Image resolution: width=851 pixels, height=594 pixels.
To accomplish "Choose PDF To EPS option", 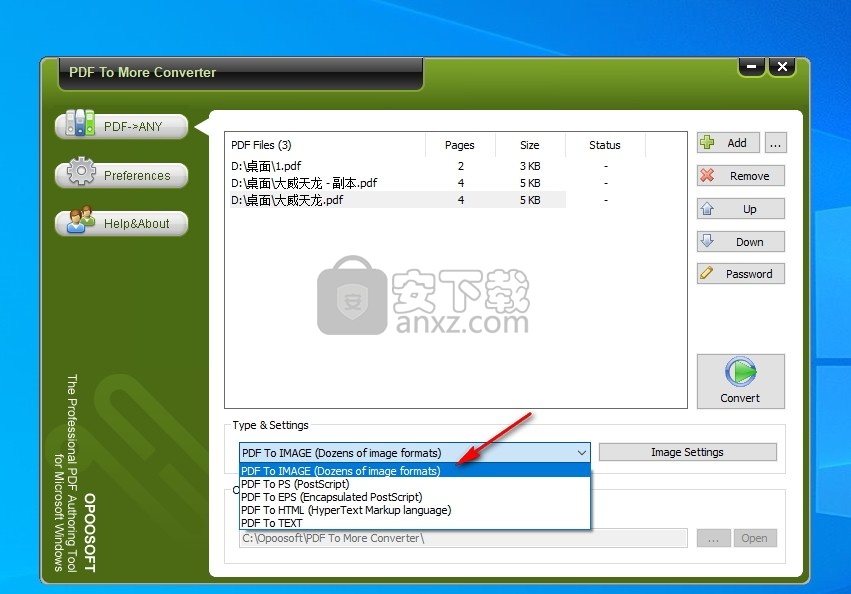I will click(x=415, y=497).
